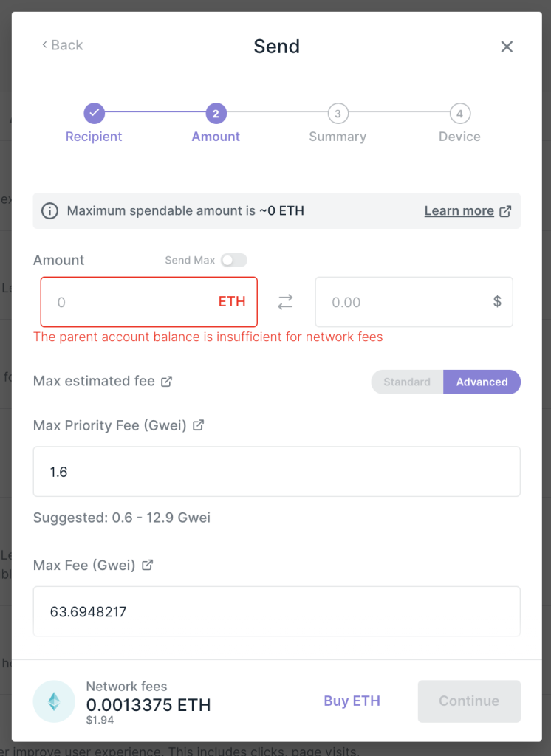Open Max Fee external link icon

pos(148,565)
